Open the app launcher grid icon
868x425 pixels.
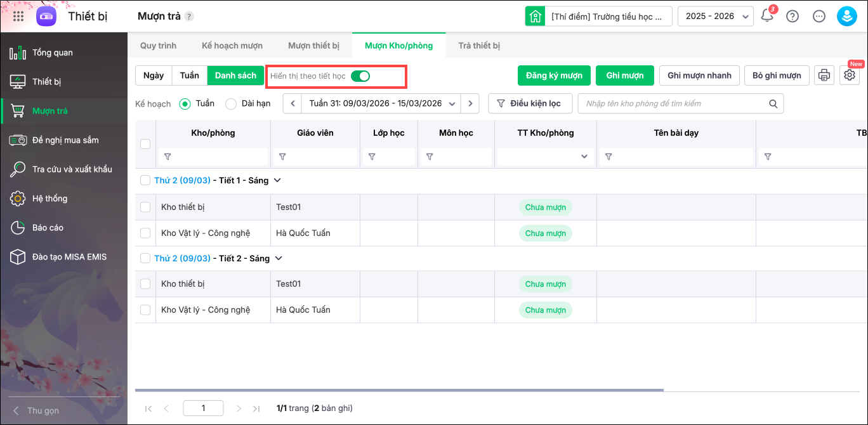18,16
